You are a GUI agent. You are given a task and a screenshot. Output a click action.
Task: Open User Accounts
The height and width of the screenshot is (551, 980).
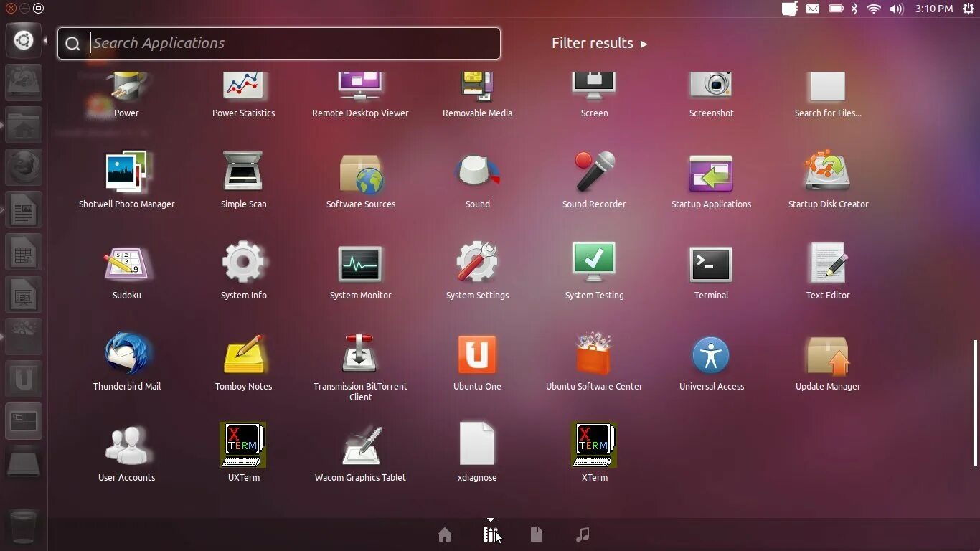(126, 453)
